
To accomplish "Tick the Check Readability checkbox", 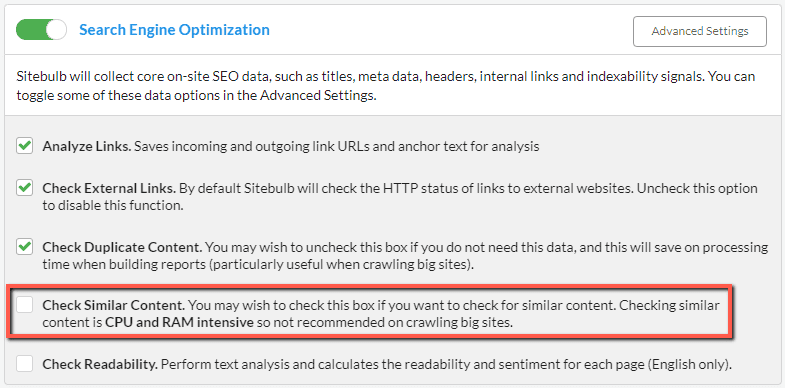I will [24, 364].
